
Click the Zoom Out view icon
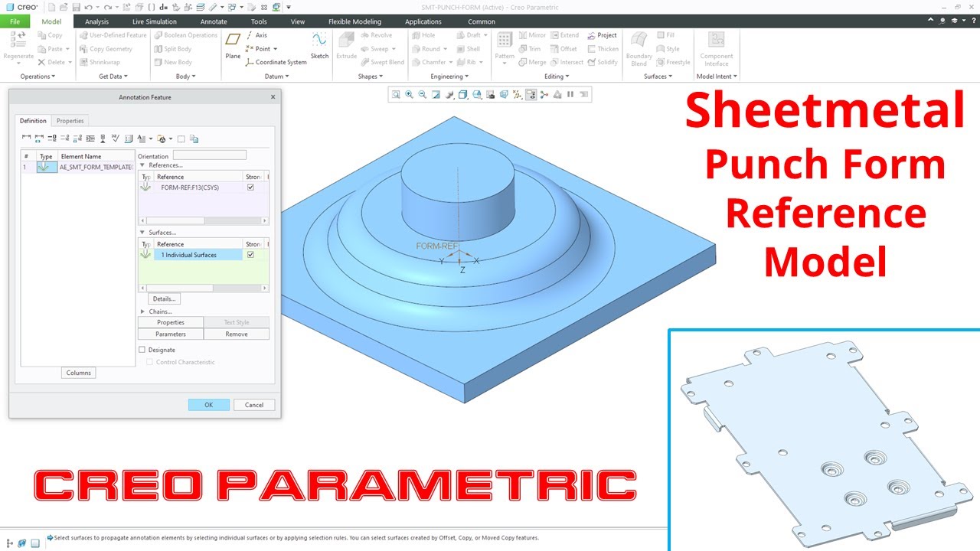(x=422, y=95)
